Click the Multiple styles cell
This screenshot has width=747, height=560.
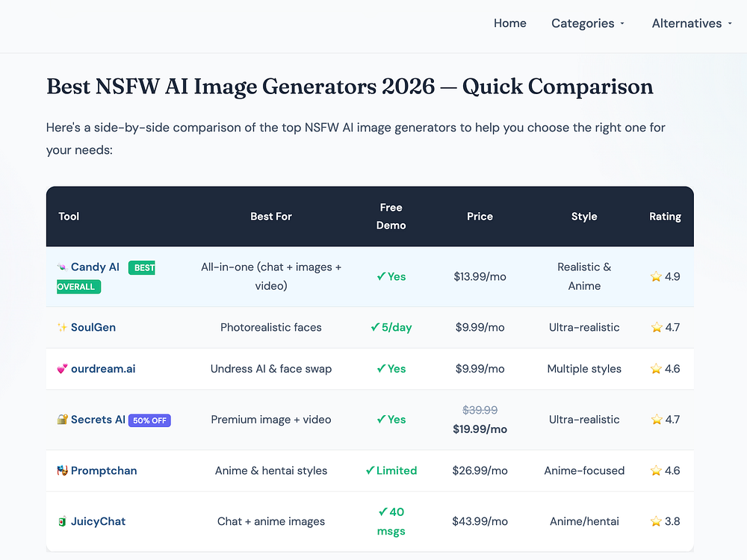pos(584,369)
